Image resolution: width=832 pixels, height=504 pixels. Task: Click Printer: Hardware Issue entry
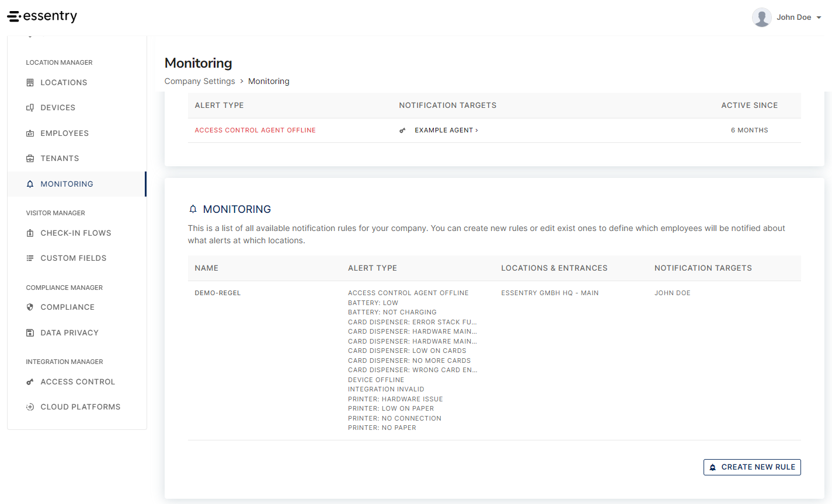[x=395, y=399]
